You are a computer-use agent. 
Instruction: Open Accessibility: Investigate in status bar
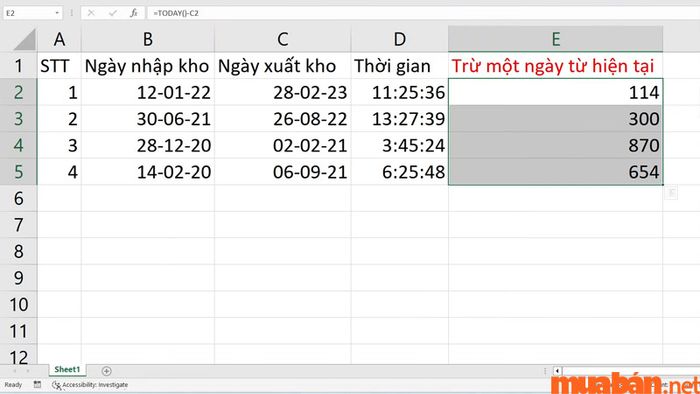(x=90, y=385)
